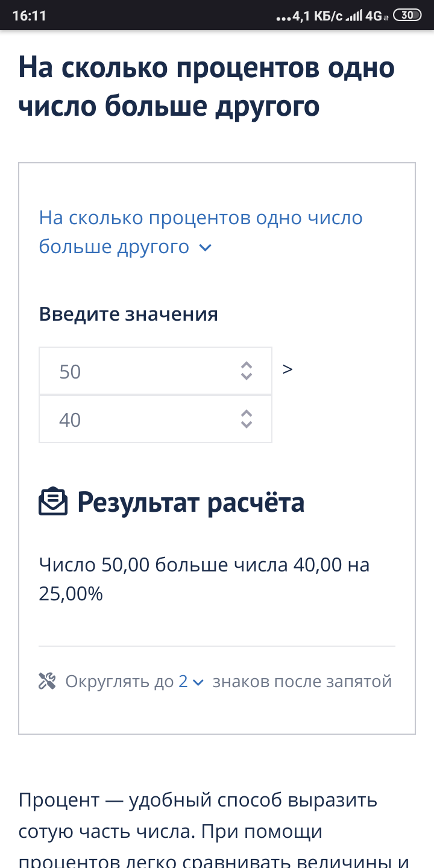The height and width of the screenshot is (868, 434).
Task: Open the rounding decimals dropdown showing 2
Action: click(190, 681)
